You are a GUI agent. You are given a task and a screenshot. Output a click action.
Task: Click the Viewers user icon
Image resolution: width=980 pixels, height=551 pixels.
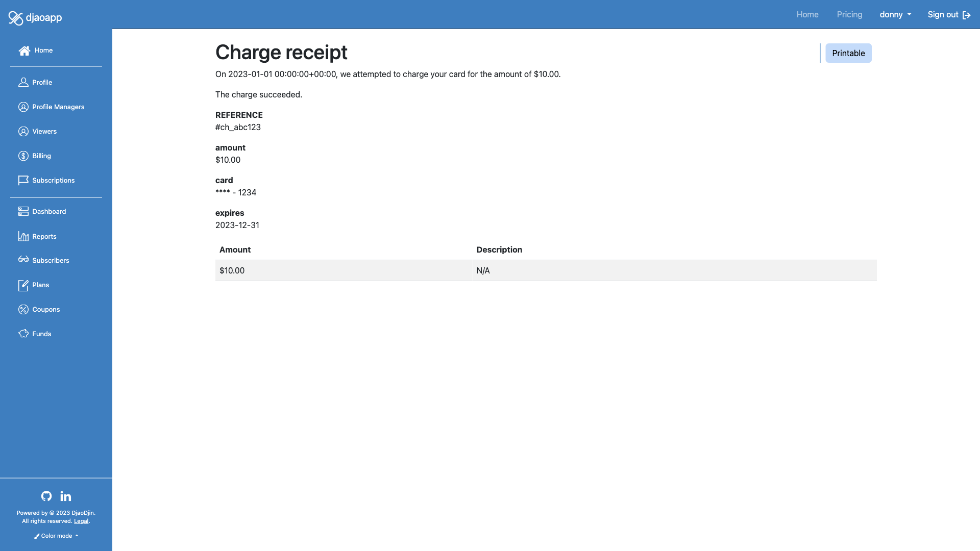[x=23, y=131]
